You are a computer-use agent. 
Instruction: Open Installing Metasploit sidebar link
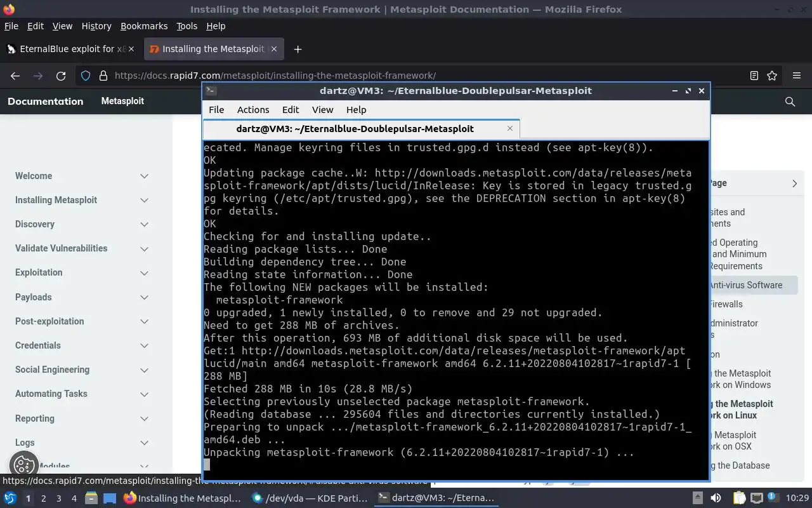(56, 200)
